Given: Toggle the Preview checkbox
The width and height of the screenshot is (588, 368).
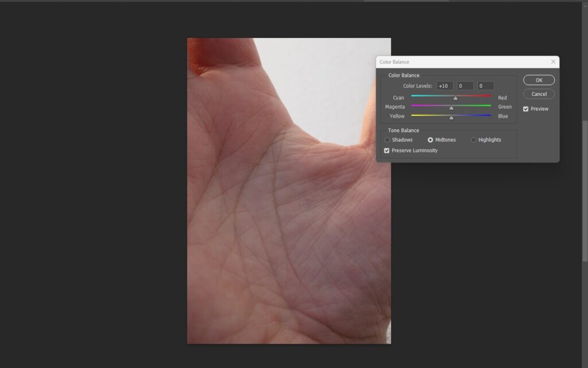Looking at the screenshot, I should 526,109.
